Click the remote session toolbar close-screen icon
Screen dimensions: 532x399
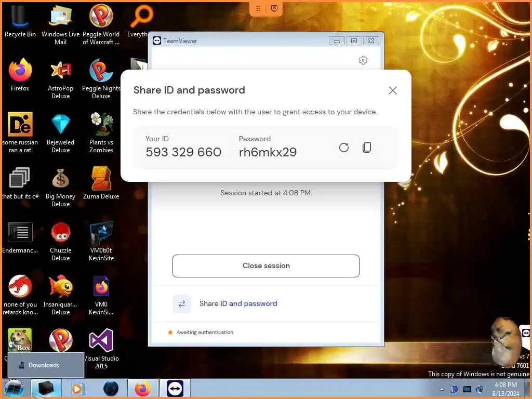[274, 8]
